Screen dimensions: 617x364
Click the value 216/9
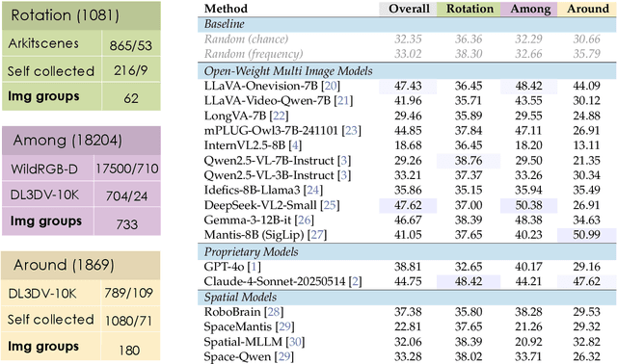131,70
